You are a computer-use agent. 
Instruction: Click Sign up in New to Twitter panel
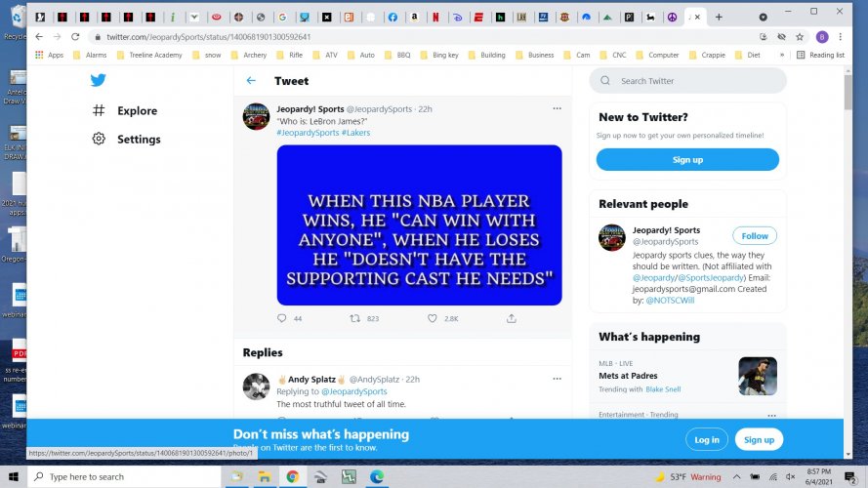click(687, 159)
